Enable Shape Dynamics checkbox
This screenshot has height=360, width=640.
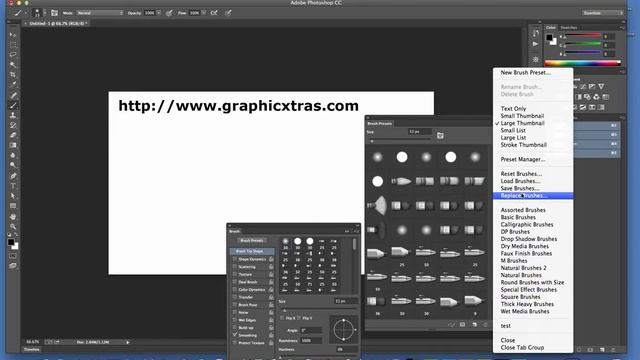[x=235, y=259]
